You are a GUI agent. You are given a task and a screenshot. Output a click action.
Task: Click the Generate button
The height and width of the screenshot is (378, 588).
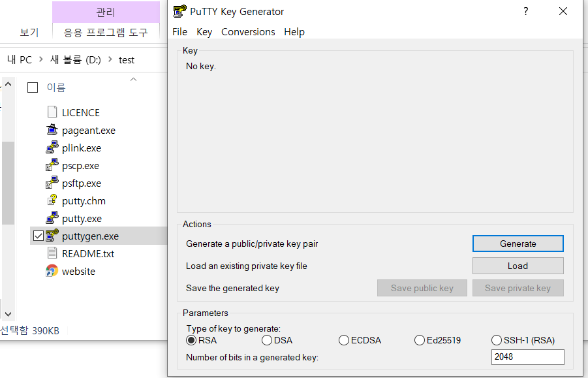click(x=518, y=244)
